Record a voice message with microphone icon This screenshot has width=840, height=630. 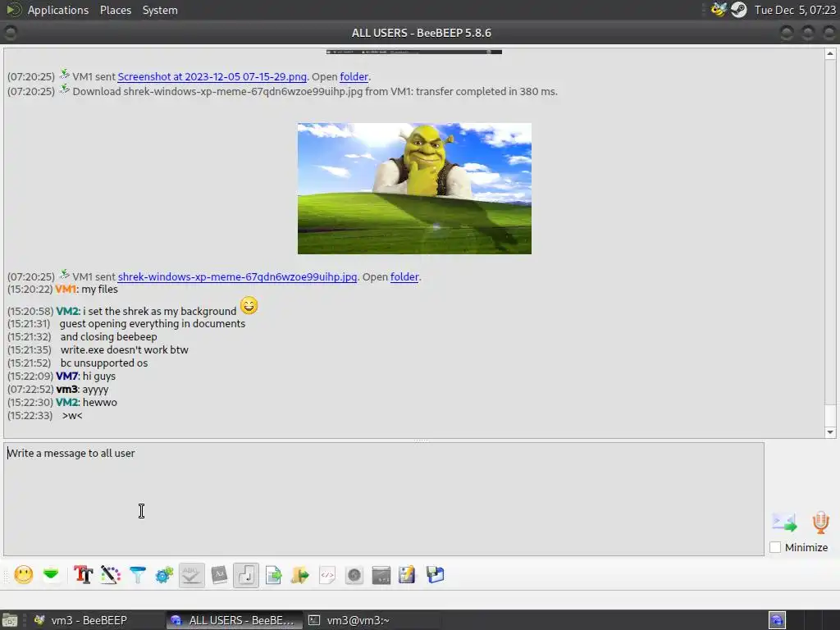point(820,523)
